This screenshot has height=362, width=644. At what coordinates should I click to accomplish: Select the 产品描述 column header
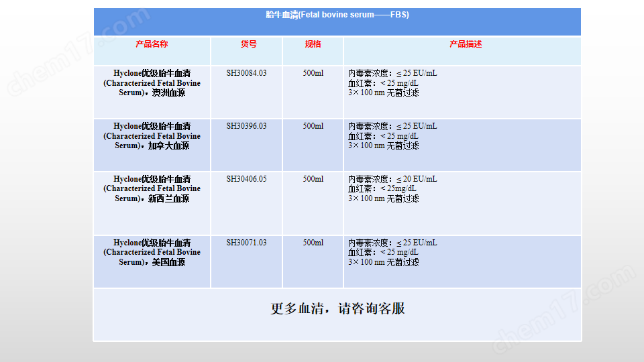466,44
